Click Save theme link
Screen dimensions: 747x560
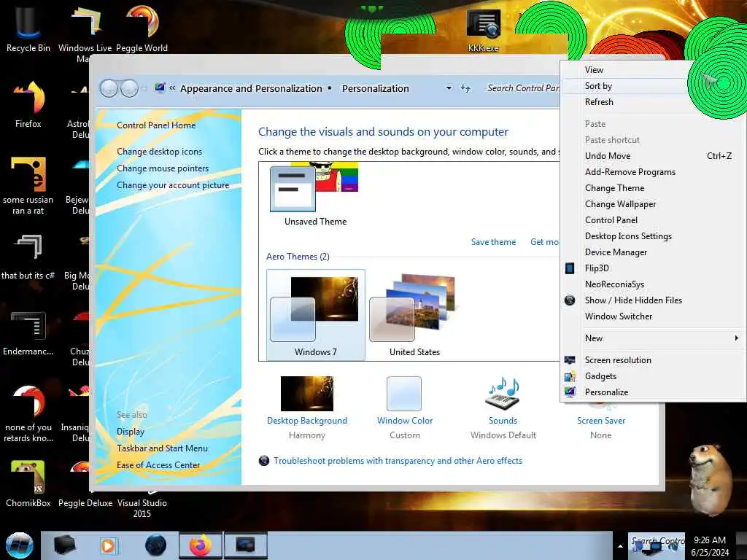click(x=494, y=242)
